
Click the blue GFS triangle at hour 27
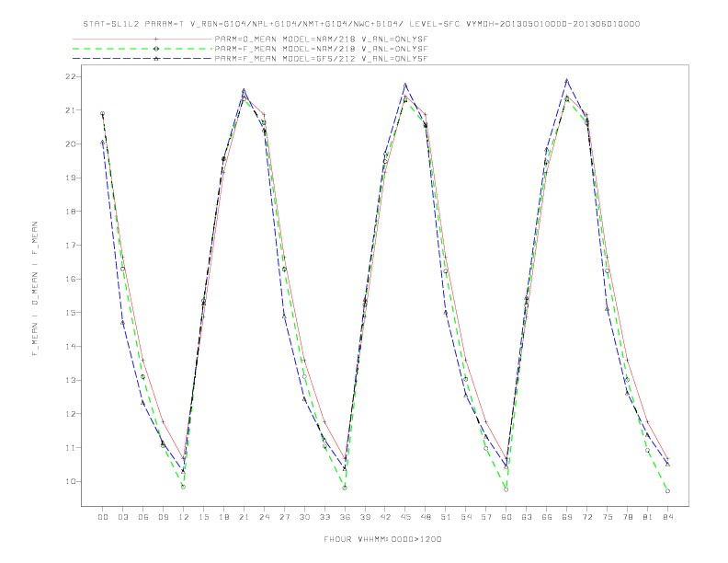click(284, 316)
